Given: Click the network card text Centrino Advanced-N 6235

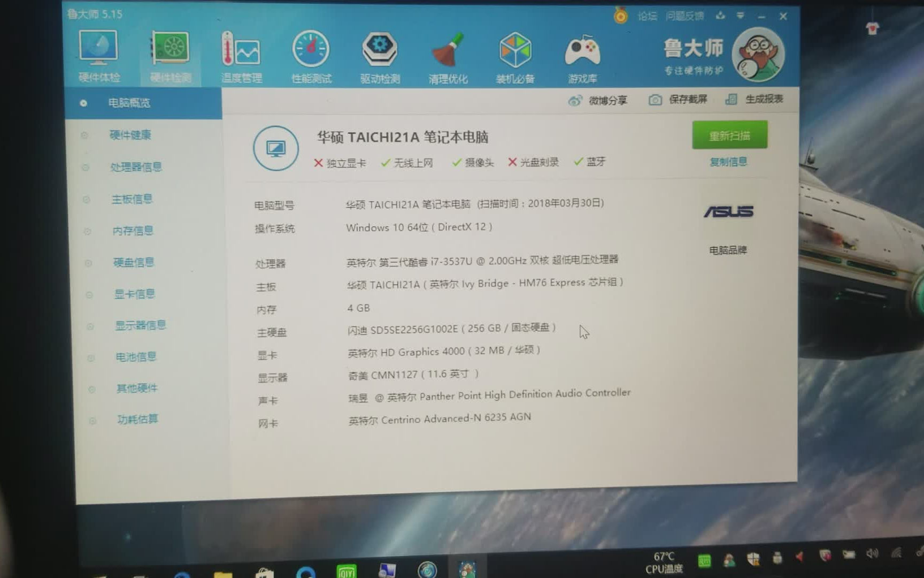Looking at the screenshot, I should coord(440,419).
